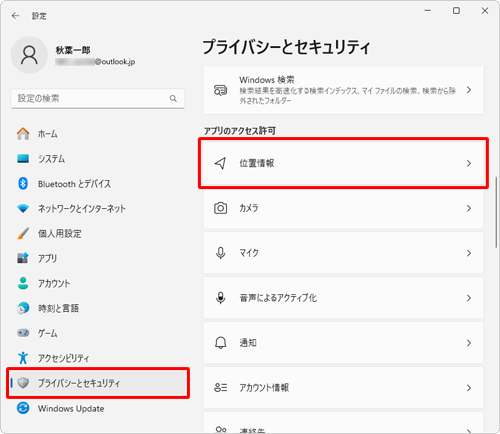Screen dimensions: 500x434
Task: Open the アクセシビリティ settings category
Action: (98, 358)
